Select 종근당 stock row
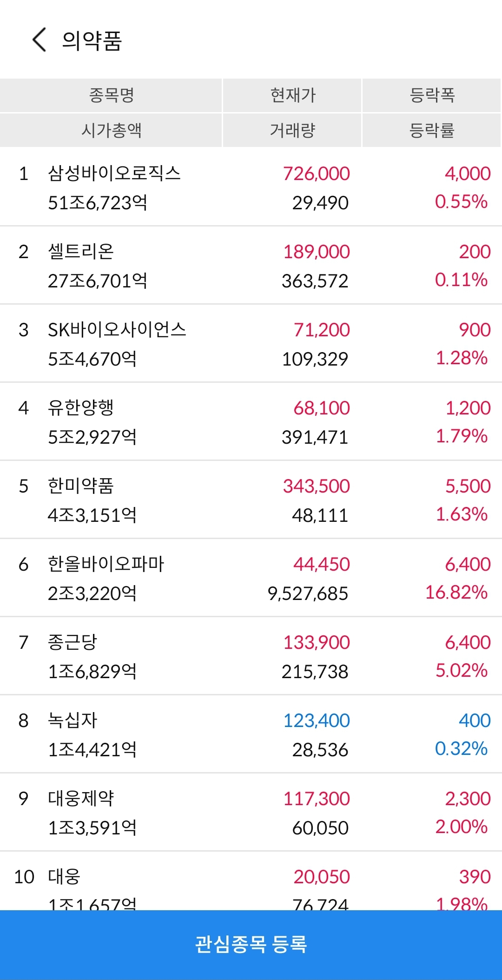 (x=251, y=656)
